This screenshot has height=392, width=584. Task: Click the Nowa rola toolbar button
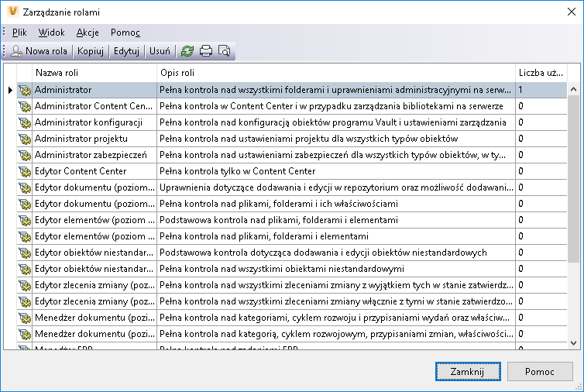40,51
